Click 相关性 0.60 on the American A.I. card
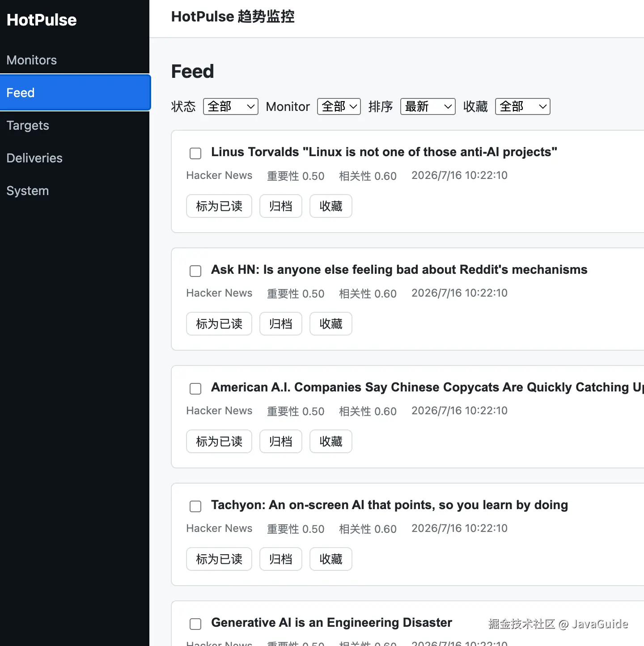 click(x=368, y=411)
